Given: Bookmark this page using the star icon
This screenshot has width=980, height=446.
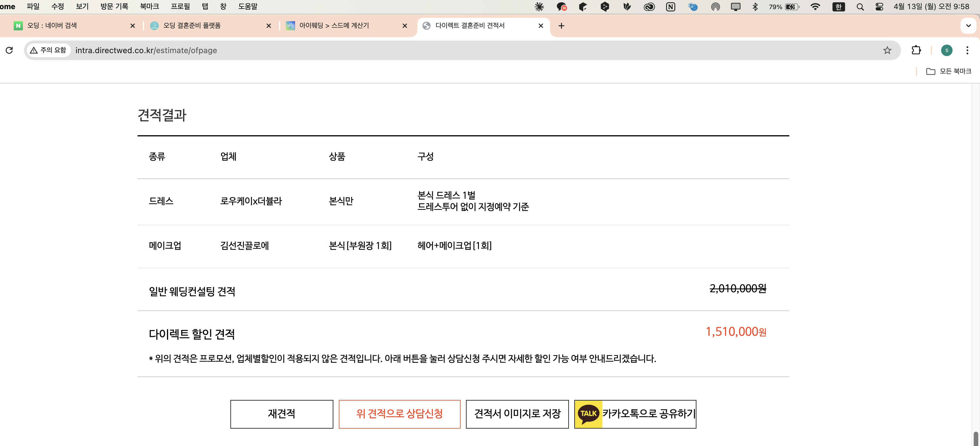Looking at the screenshot, I should point(887,50).
